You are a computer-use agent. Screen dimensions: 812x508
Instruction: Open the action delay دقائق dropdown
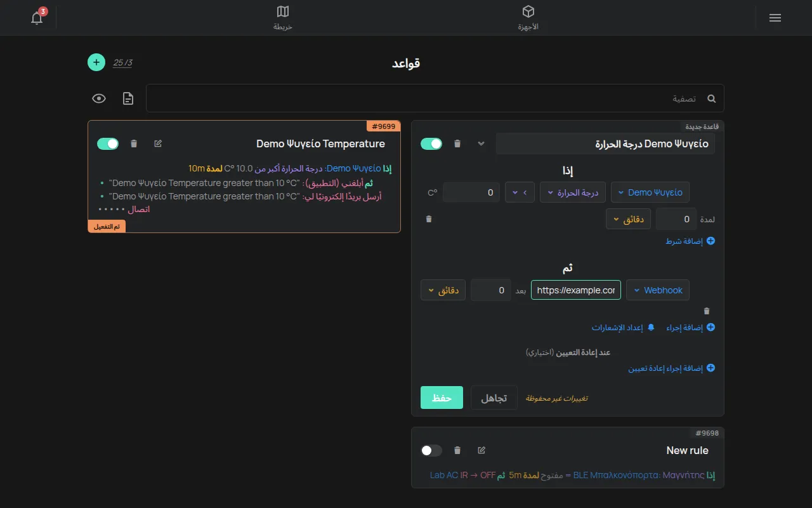point(443,290)
